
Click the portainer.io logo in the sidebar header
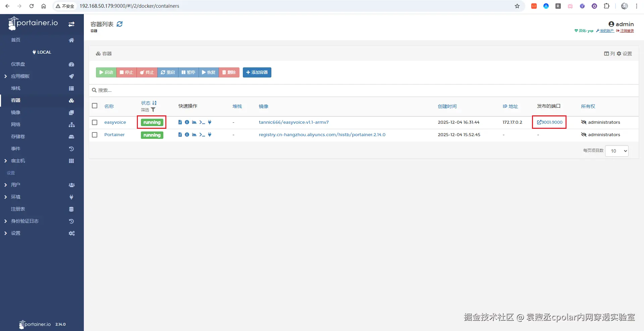coord(33,23)
